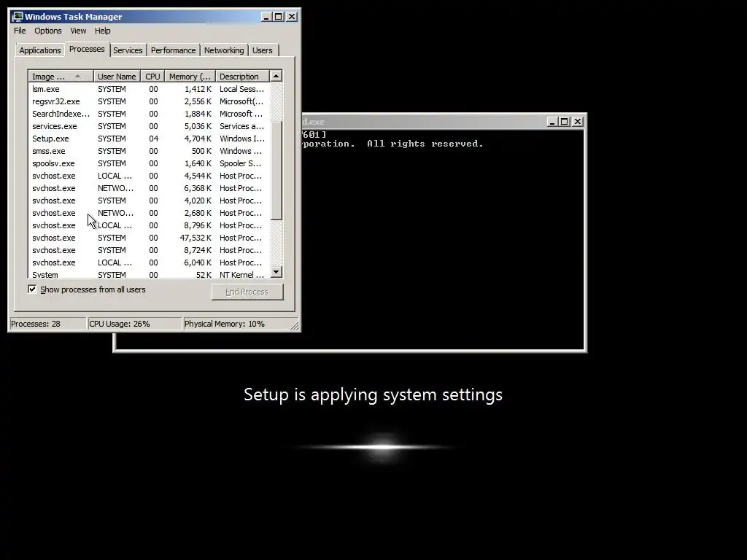Minimize the Windows Task Manager window
The image size is (747, 560).
[266, 17]
